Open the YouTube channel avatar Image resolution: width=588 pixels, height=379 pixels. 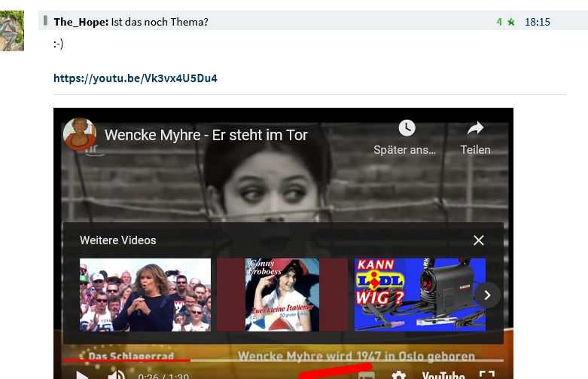point(80,134)
